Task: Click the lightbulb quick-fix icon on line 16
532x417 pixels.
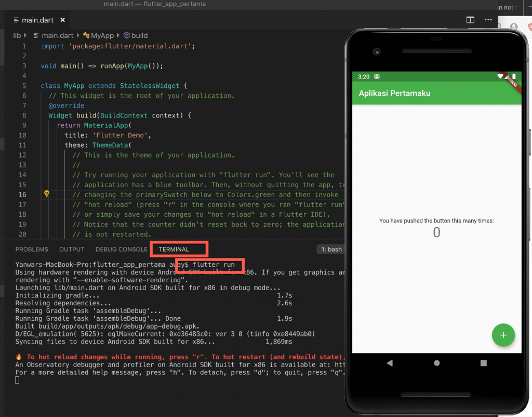Action: click(x=46, y=194)
